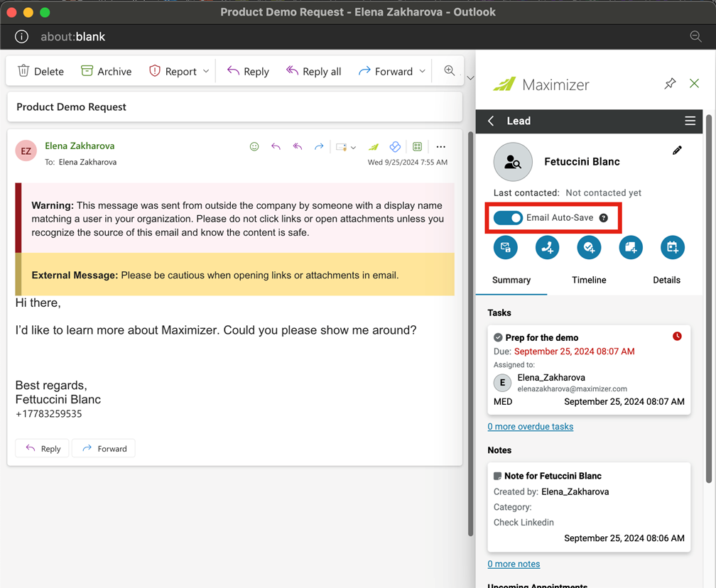
Task: Click the add appointment calendar icon
Action: coord(673,247)
